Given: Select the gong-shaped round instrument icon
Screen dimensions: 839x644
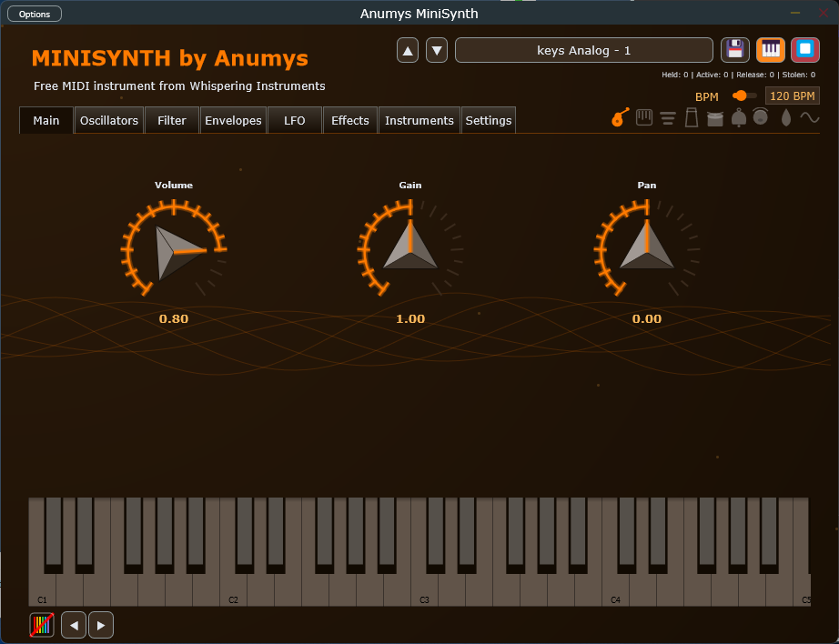Looking at the screenshot, I should point(761,116).
